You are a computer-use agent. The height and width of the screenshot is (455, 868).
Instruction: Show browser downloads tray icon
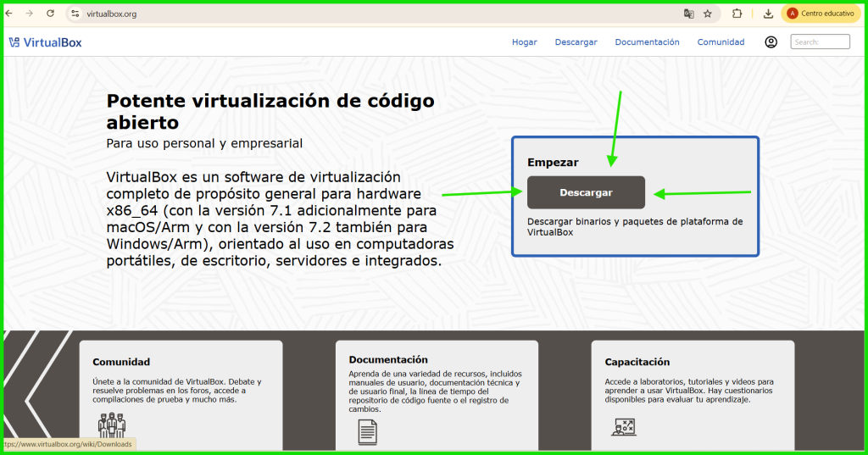(768, 14)
